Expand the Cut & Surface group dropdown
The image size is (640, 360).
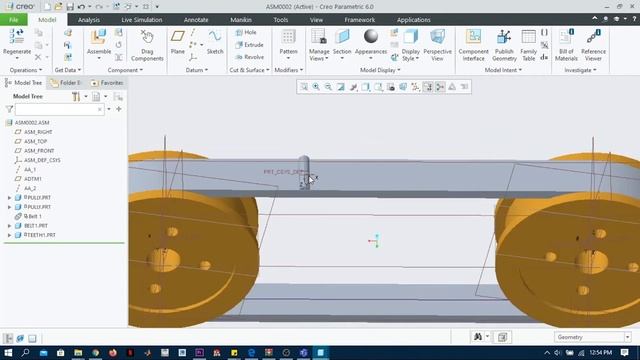click(249, 70)
